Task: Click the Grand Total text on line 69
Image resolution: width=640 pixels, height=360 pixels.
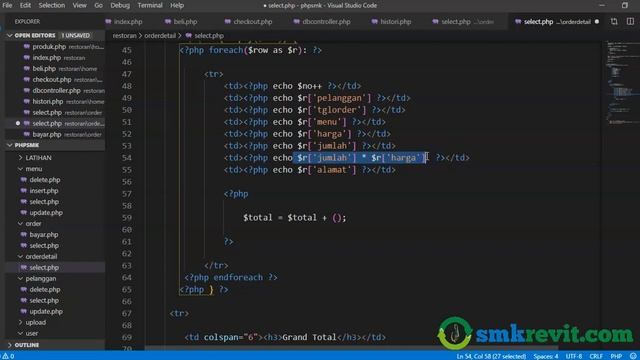Action: pos(309,337)
